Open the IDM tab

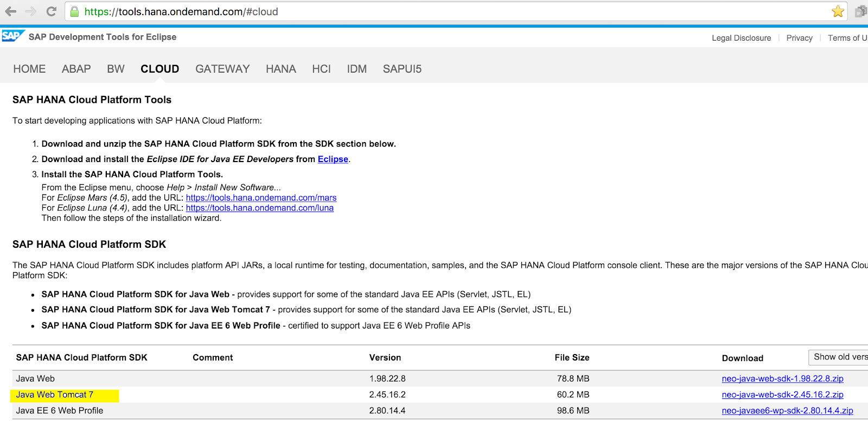pos(357,69)
